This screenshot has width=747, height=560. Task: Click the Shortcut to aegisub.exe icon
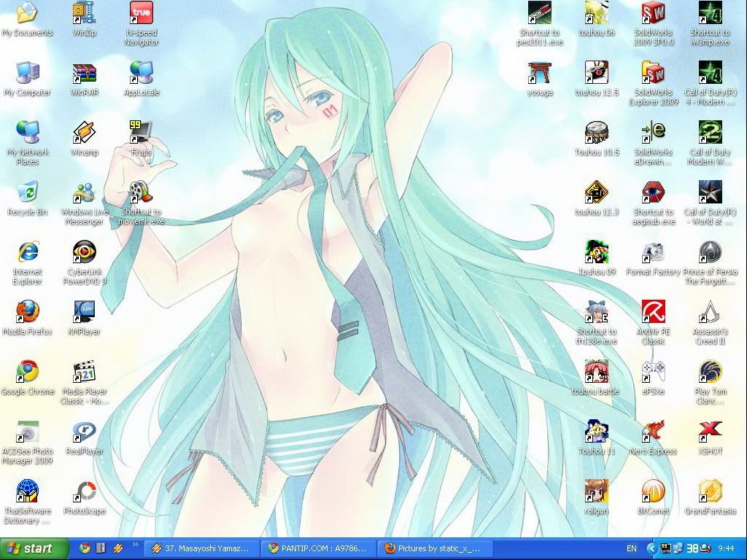[653, 192]
